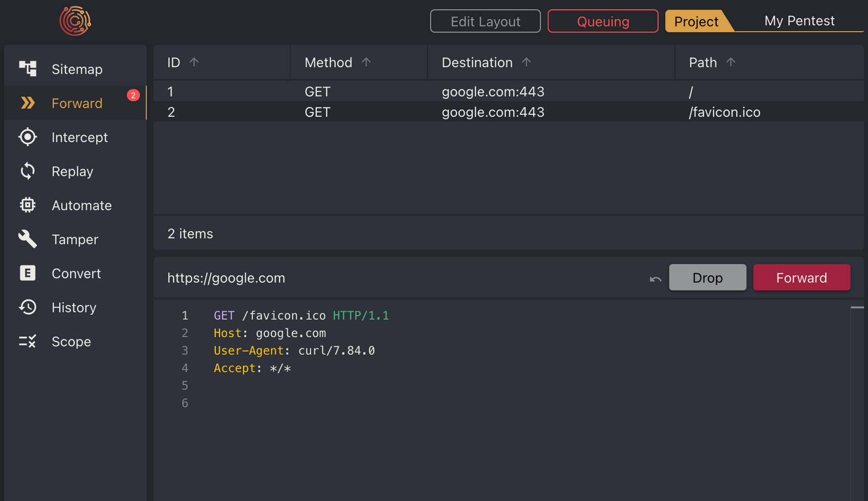The height and width of the screenshot is (501, 868).
Task: Sort by Destination column arrow
Action: point(526,62)
